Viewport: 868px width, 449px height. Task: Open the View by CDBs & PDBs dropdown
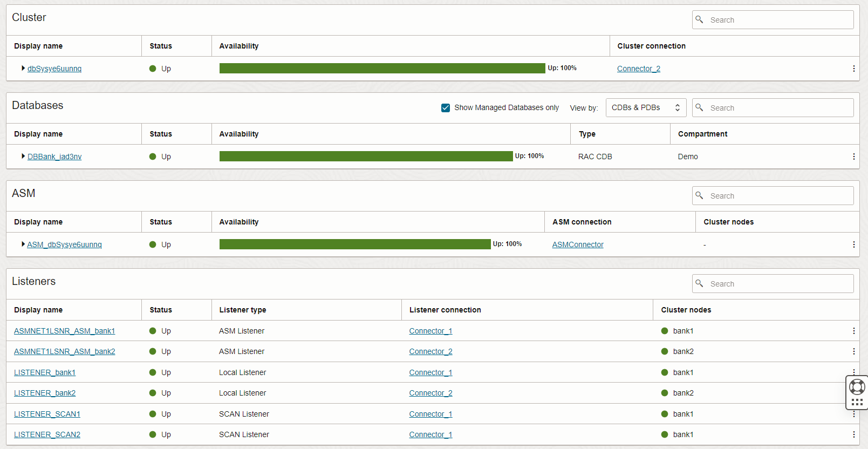click(x=646, y=108)
